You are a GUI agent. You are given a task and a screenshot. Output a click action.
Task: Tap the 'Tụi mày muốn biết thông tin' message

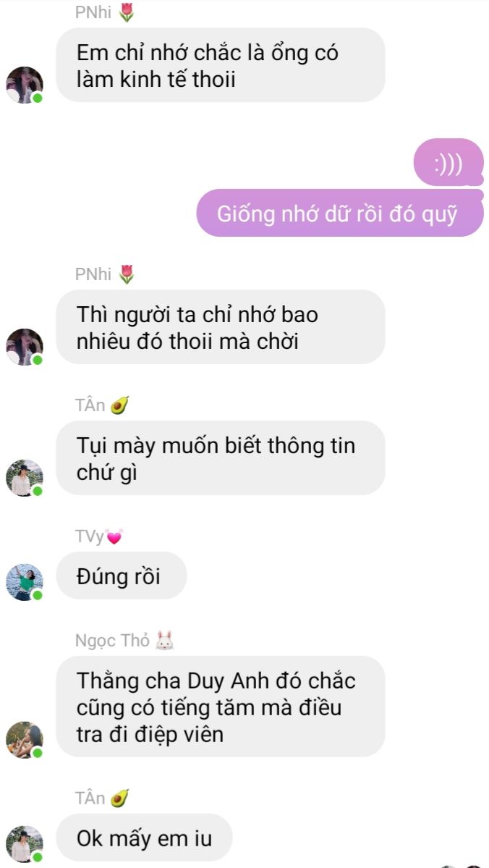221,458
